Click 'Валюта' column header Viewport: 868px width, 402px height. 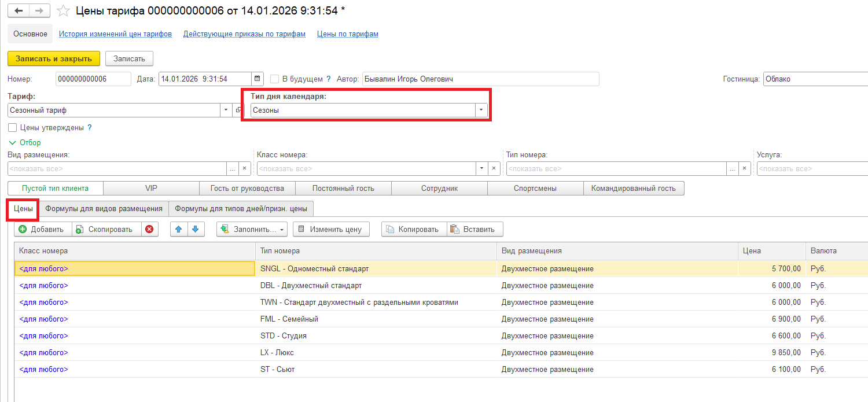coord(837,251)
